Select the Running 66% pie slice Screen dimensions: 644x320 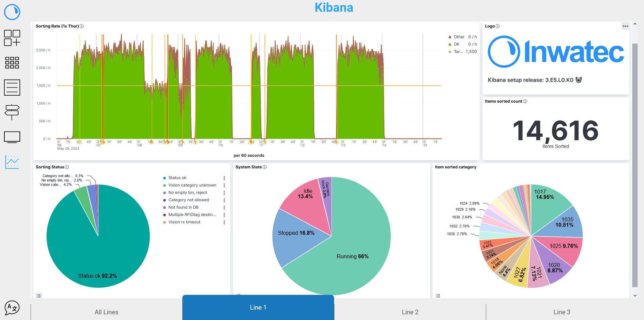(353, 256)
